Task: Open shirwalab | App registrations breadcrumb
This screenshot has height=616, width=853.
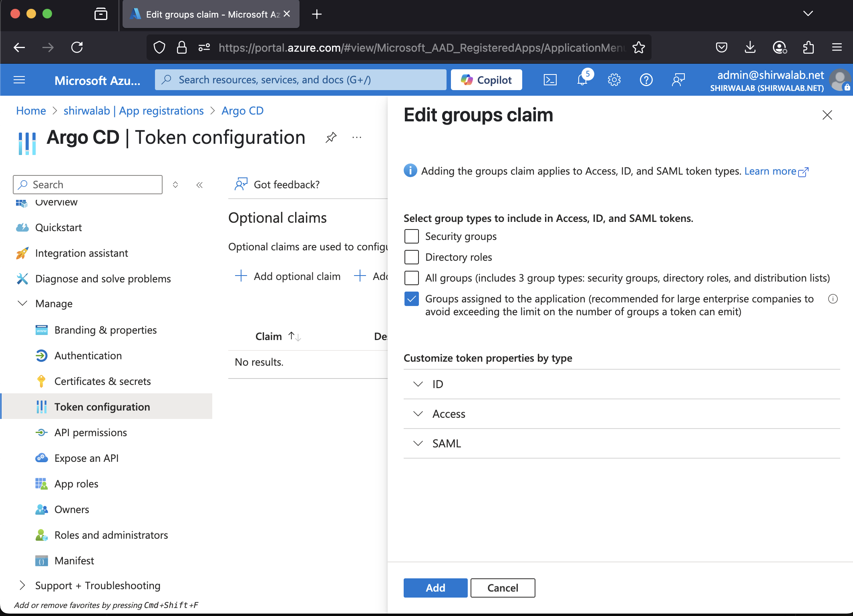Action: [133, 111]
